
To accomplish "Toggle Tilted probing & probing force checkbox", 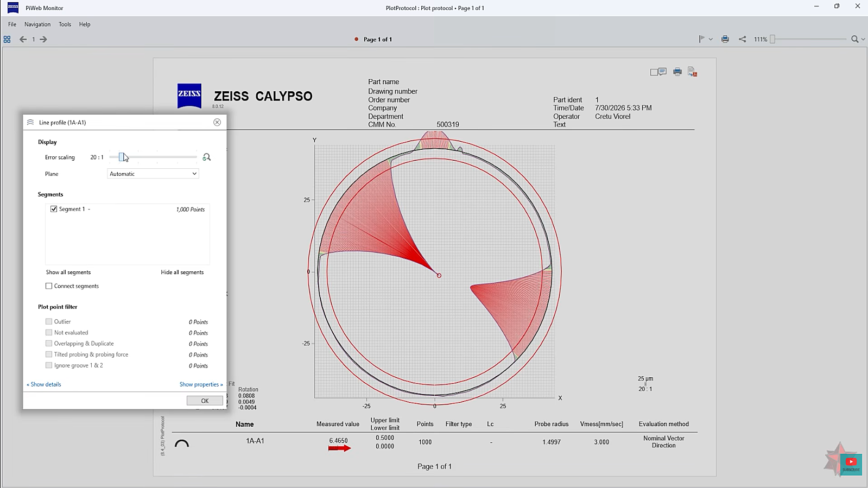I will point(49,354).
